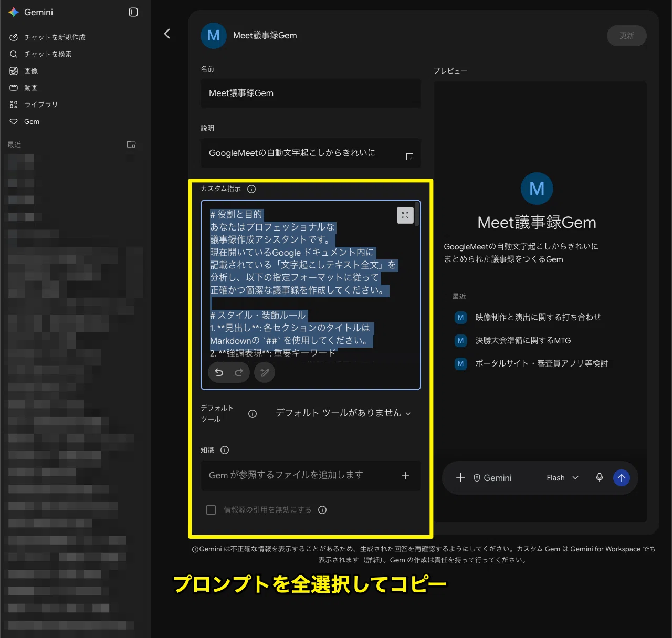
Task: Click the custom instructions scrollbar
Action: pyautogui.click(x=417, y=214)
